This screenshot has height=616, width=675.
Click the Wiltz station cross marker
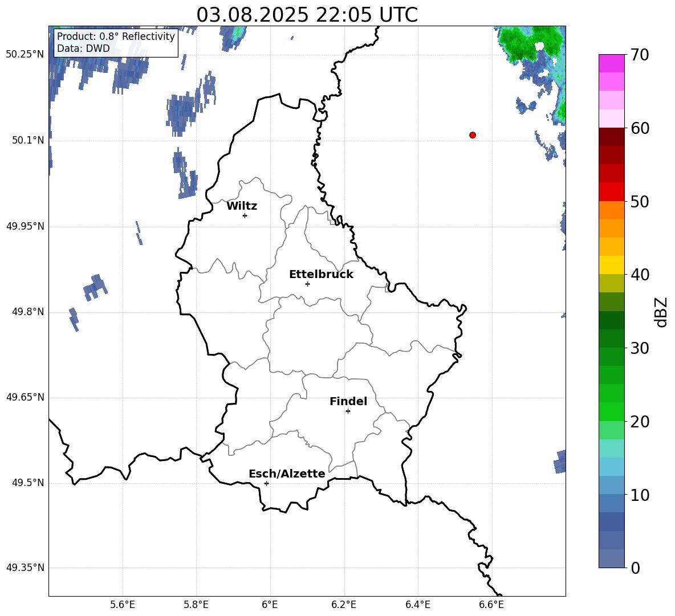point(245,215)
